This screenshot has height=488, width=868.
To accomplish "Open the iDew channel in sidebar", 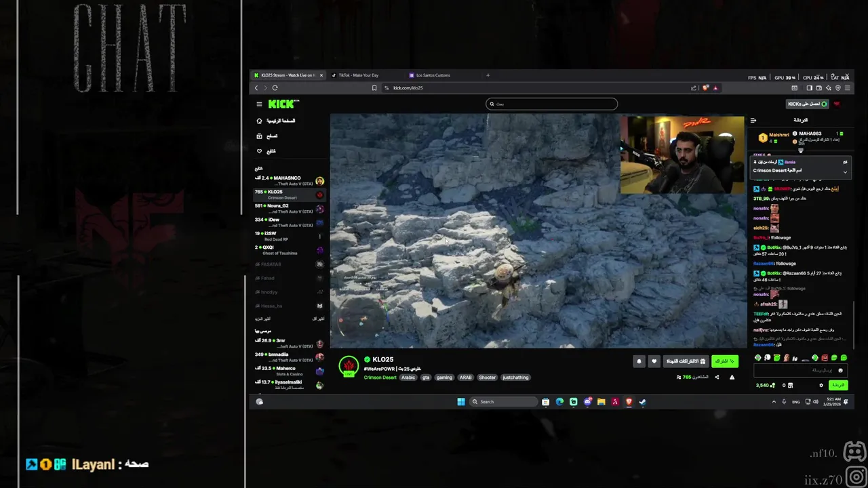I will (x=290, y=222).
